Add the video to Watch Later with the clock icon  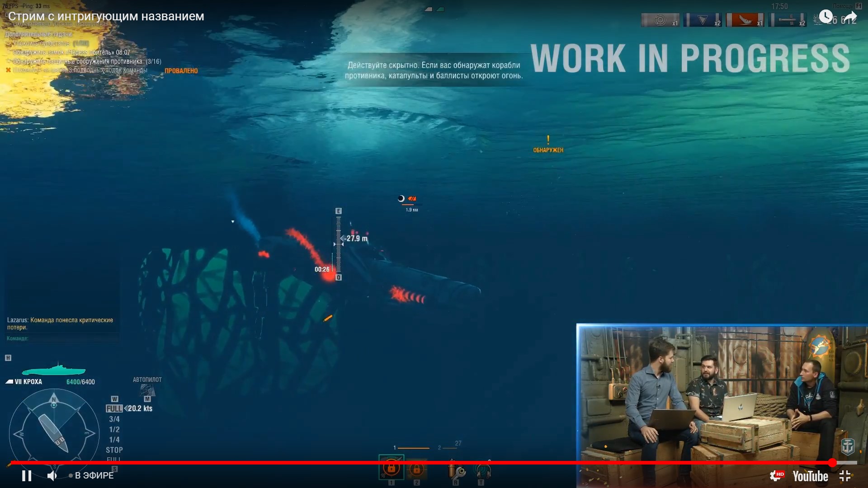826,17
